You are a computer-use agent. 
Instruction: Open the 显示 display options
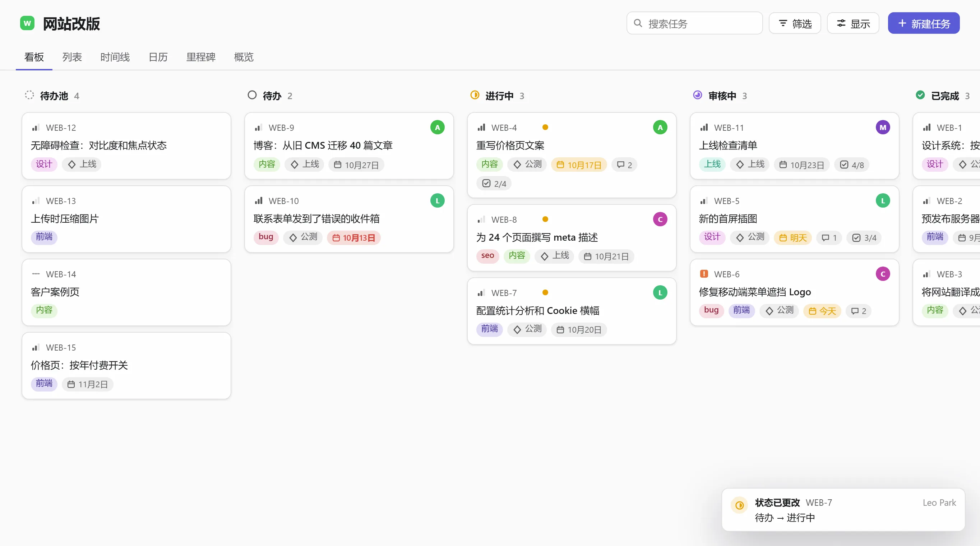pyautogui.click(x=852, y=24)
